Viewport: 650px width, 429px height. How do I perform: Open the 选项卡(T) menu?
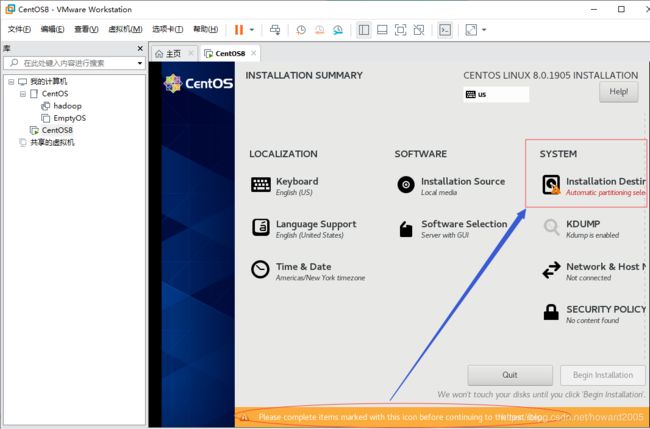pos(167,29)
